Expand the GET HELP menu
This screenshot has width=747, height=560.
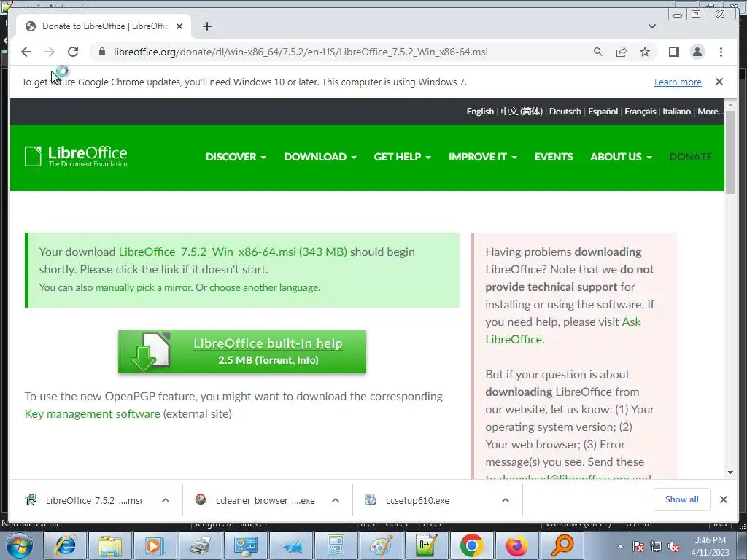(x=402, y=157)
